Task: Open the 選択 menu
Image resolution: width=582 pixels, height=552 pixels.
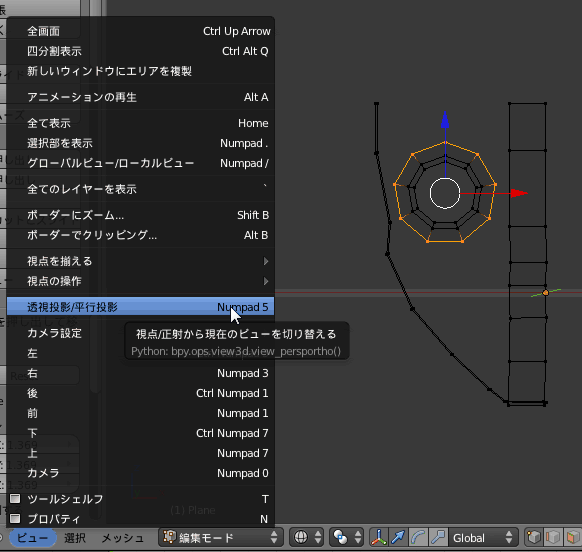Action: 75,538
